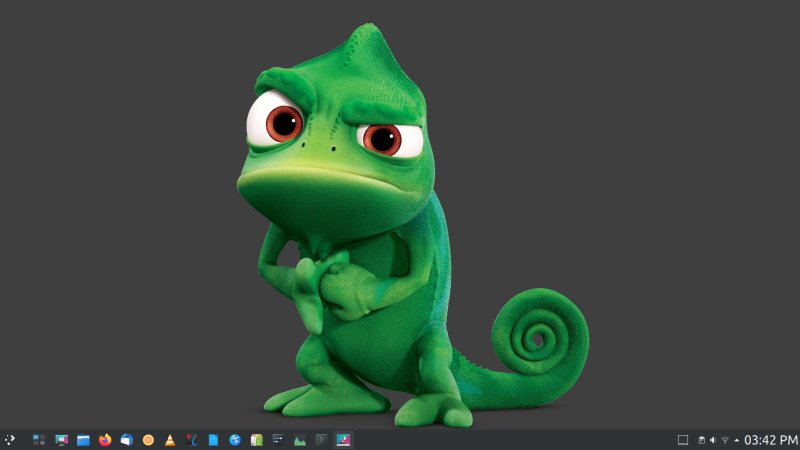Open the KDE application launcher
Screen dimensions: 800x450
tap(10, 440)
